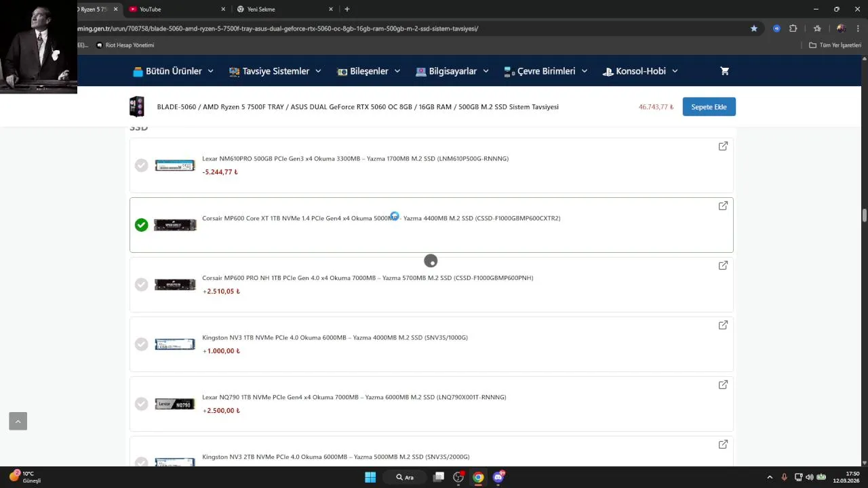Click the +2.500,00 ₺ price difference
The image size is (868, 488).
(221, 411)
